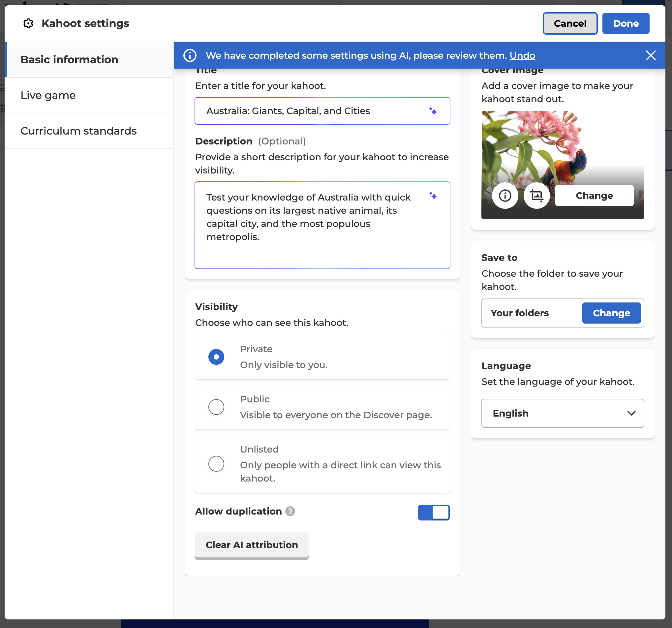Click the Cancel button

coord(570,23)
